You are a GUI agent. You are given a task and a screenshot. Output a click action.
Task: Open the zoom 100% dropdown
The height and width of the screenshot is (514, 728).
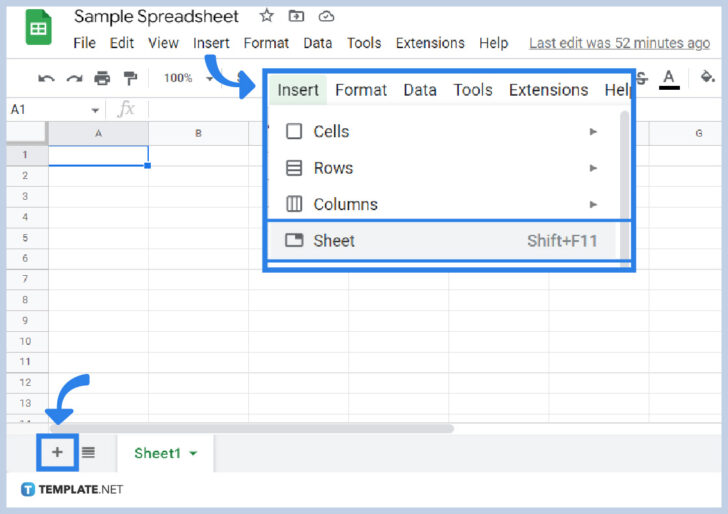[184, 78]
